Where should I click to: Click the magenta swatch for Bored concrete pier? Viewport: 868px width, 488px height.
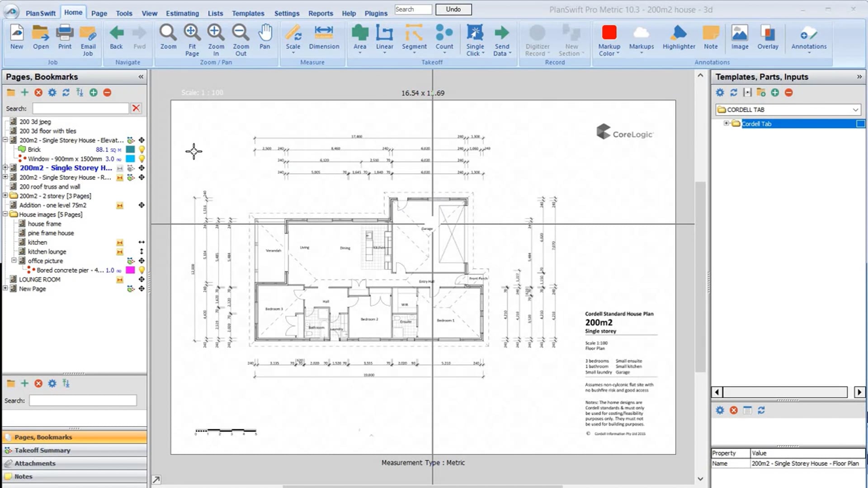coord(131,270)
